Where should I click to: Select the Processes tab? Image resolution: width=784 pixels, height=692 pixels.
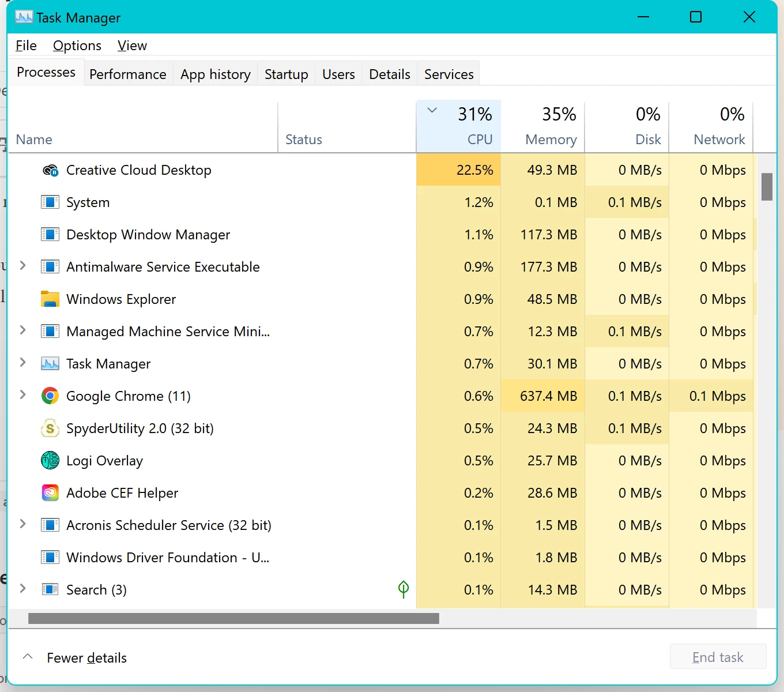(x=46, y=72)
